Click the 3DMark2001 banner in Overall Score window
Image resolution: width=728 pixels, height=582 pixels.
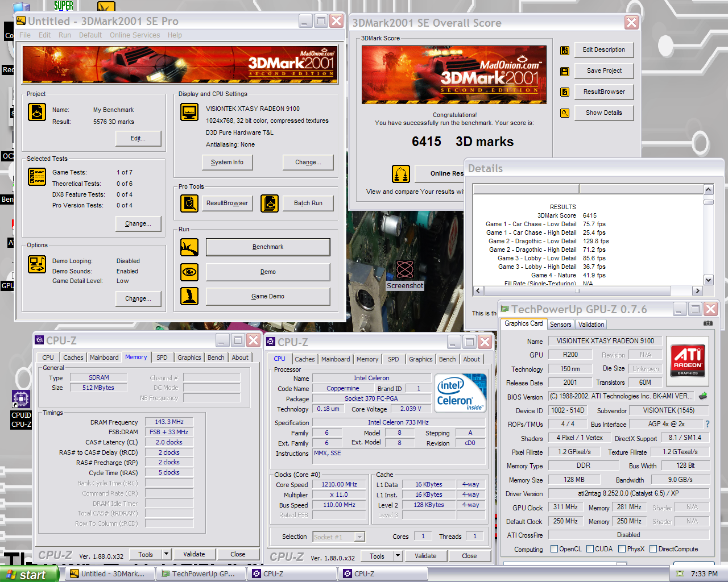[x=454, y=74]
